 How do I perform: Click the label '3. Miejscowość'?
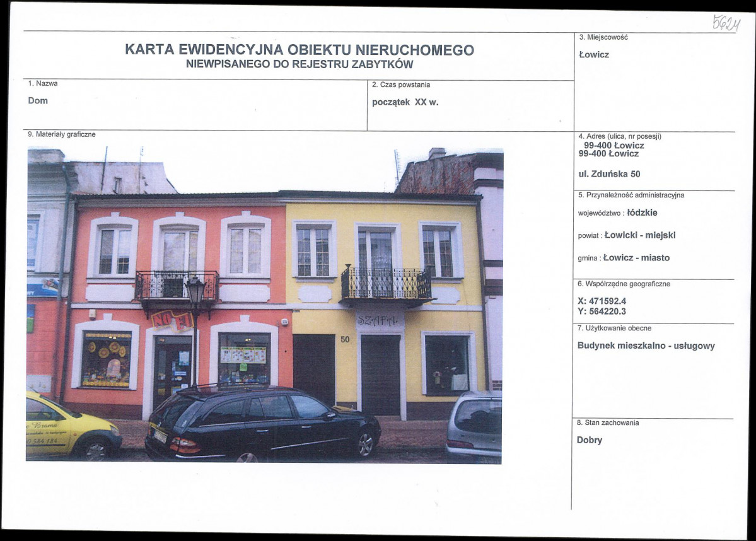pyautogui.click(x=603, y=37)
